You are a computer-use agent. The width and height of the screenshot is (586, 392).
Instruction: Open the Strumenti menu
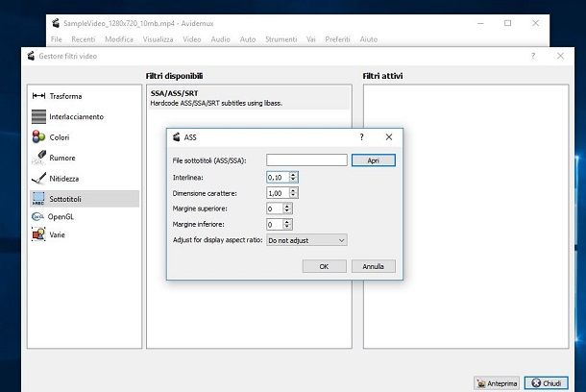coord(281,39)
